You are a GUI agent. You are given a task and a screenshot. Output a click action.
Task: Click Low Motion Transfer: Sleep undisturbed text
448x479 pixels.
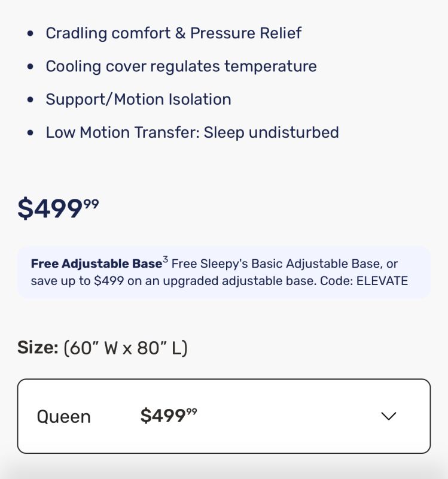tap(192, 132)
